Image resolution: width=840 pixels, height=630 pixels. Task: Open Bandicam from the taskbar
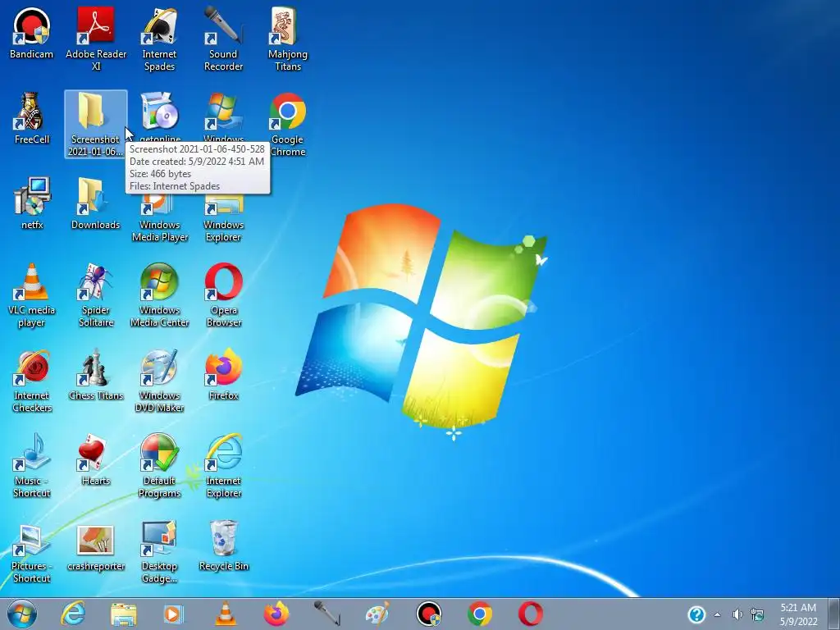(428, 614)
